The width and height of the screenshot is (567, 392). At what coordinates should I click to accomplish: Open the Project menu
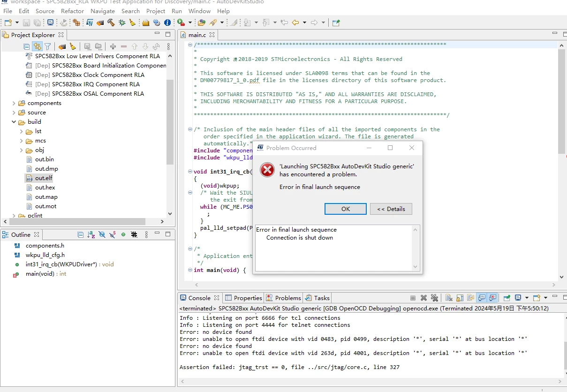coord(156,11)
